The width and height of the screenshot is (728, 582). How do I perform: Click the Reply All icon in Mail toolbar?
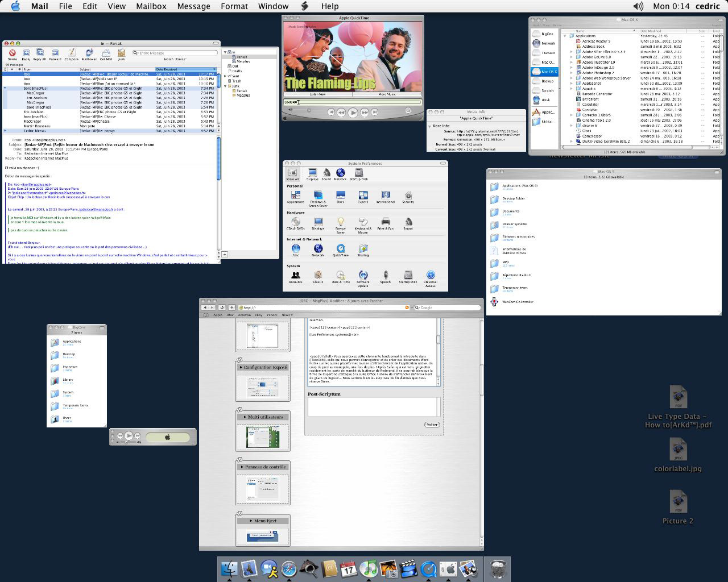coord(39,53)
